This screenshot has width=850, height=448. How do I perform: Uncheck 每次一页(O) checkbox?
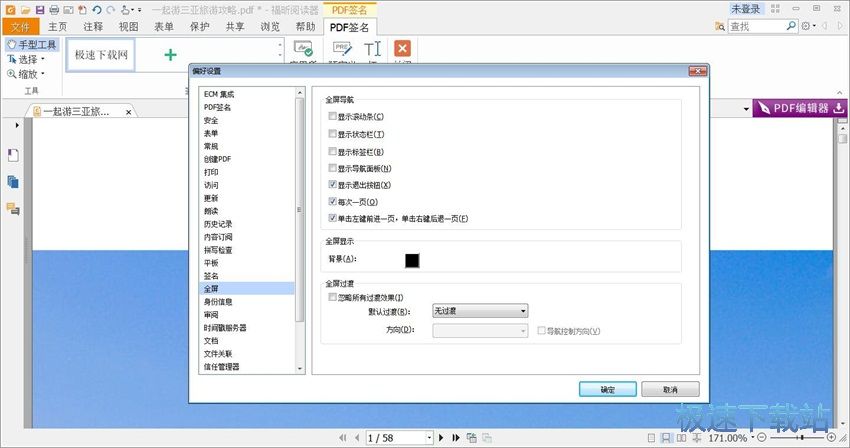(x=332, y=201)
